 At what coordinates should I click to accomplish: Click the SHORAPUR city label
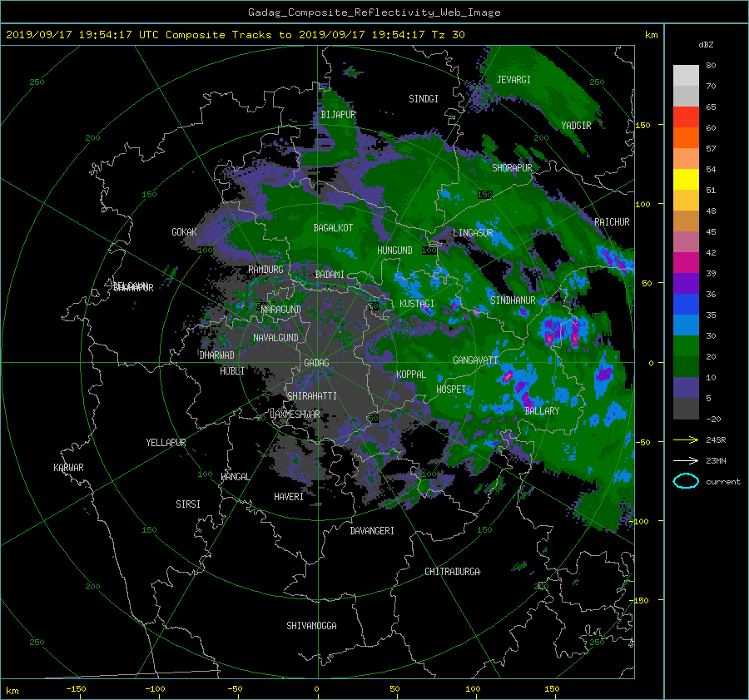512,168
